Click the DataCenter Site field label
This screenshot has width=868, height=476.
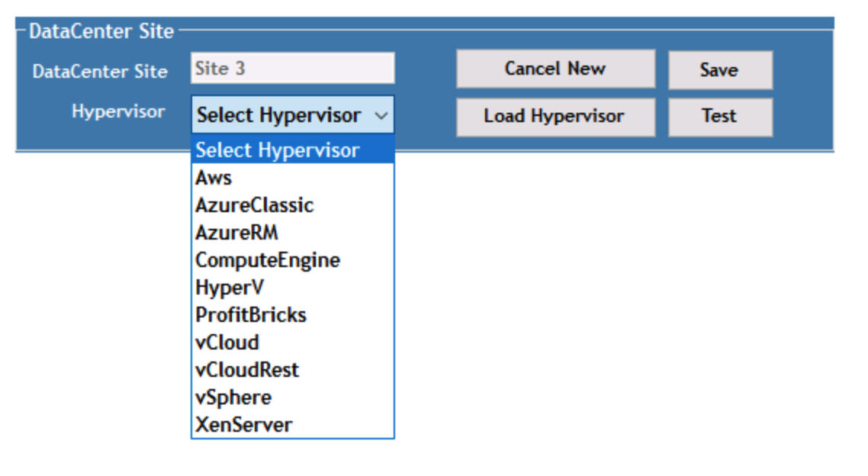(99, 72)
